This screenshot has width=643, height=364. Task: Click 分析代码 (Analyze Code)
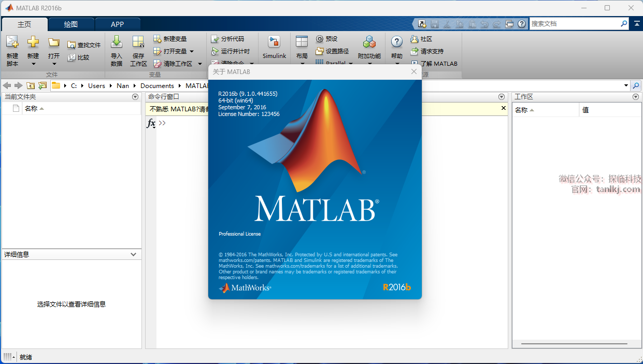coord(227,39)
